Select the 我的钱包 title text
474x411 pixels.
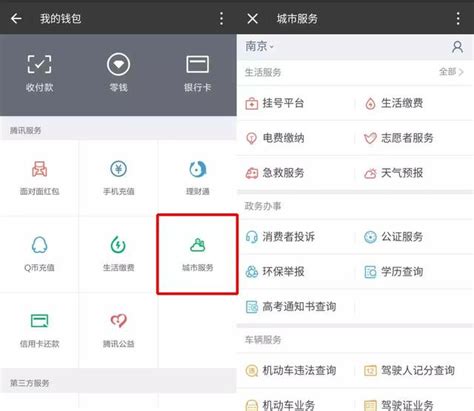coord(61,19)
